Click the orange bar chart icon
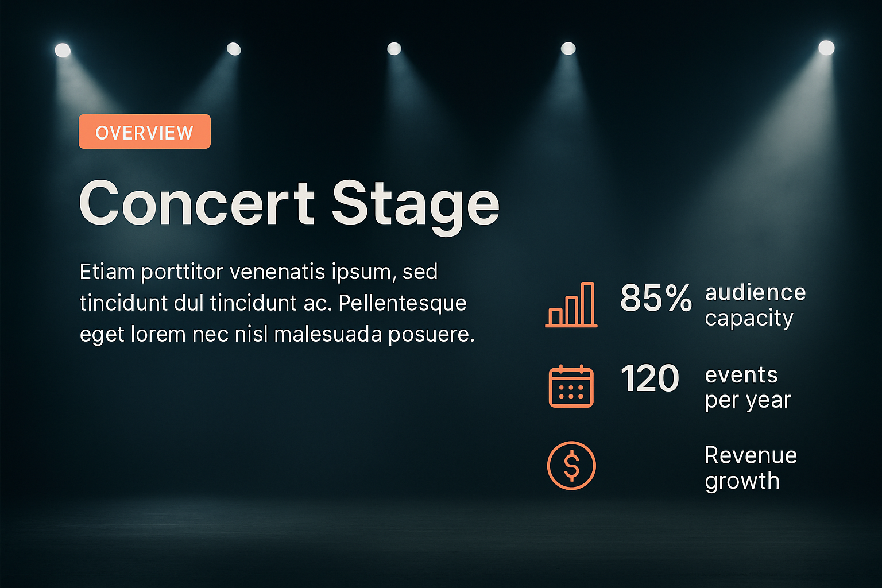This screenshot has height=588, width=882. (571, 305)
